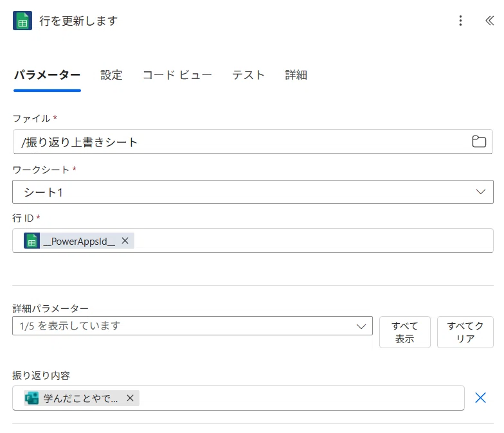Click the sheet icon in __PowerAppsId__ token

(x=32, y=240)
